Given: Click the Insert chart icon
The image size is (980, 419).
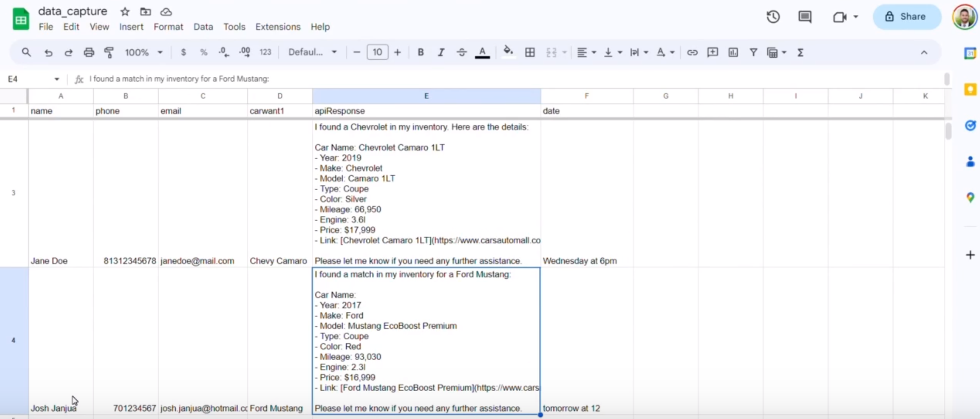Looking at the screenshot, I should click(x=733, y=53).
